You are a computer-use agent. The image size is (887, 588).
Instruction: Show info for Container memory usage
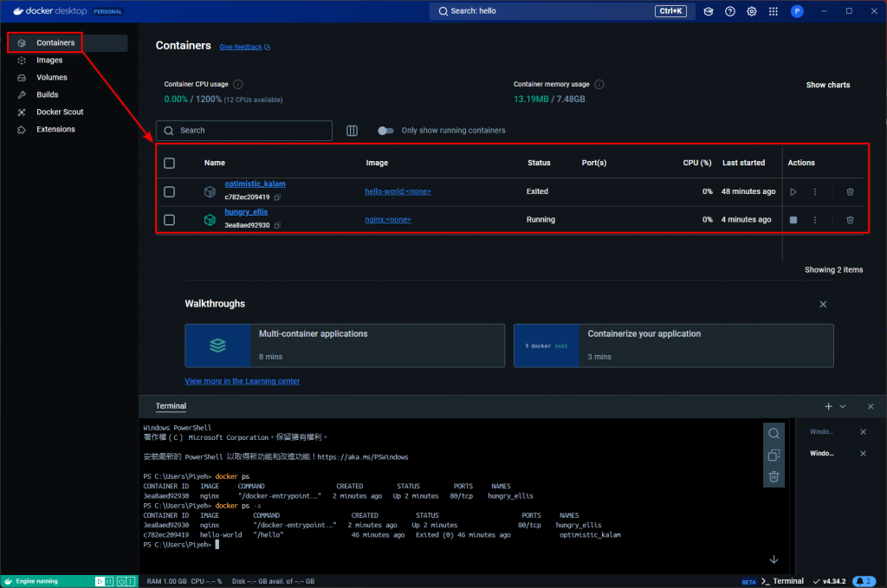[x=599, y=84]
